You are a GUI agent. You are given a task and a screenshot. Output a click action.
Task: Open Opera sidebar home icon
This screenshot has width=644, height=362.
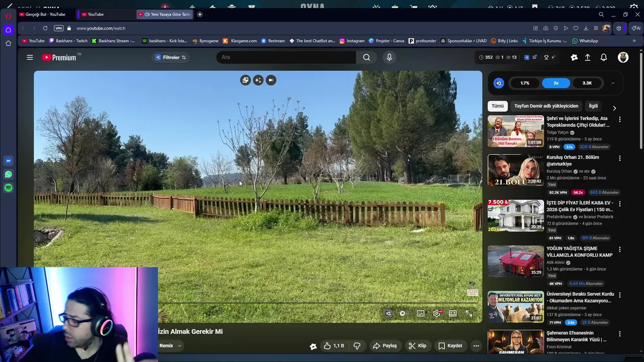[x=8, y=30]
